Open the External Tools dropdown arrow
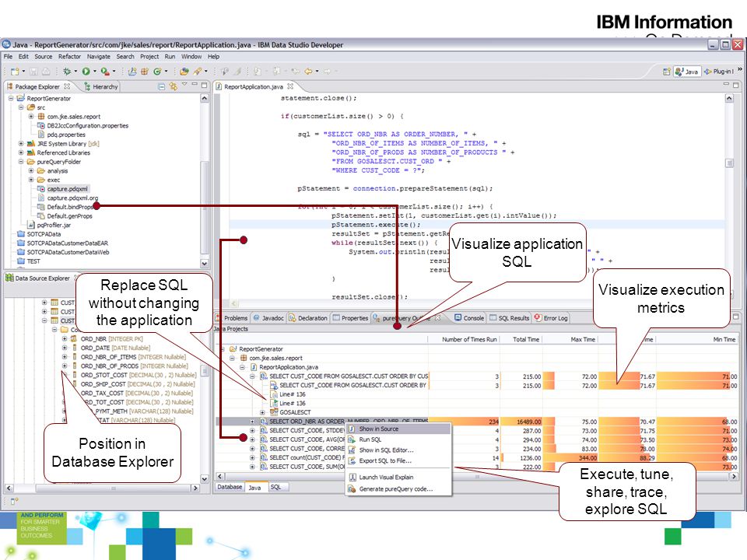Screen dimensions: 747x560 coord(114,72)
